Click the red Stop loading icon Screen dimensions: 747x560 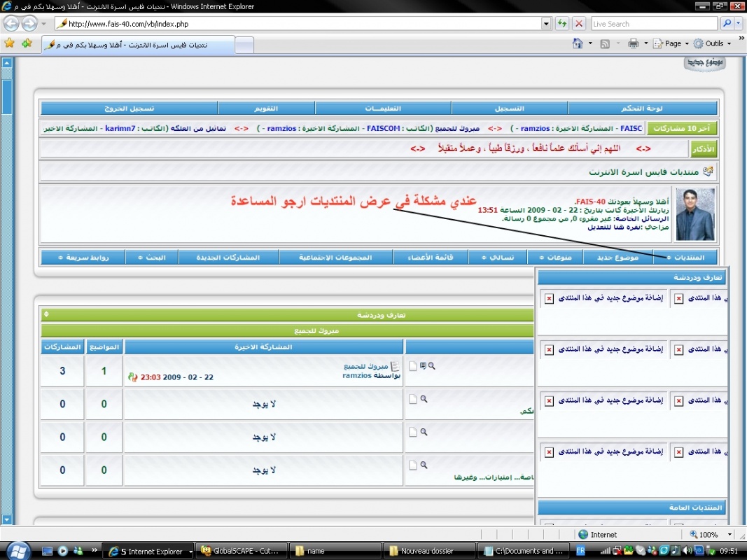(x=579, y=23)
